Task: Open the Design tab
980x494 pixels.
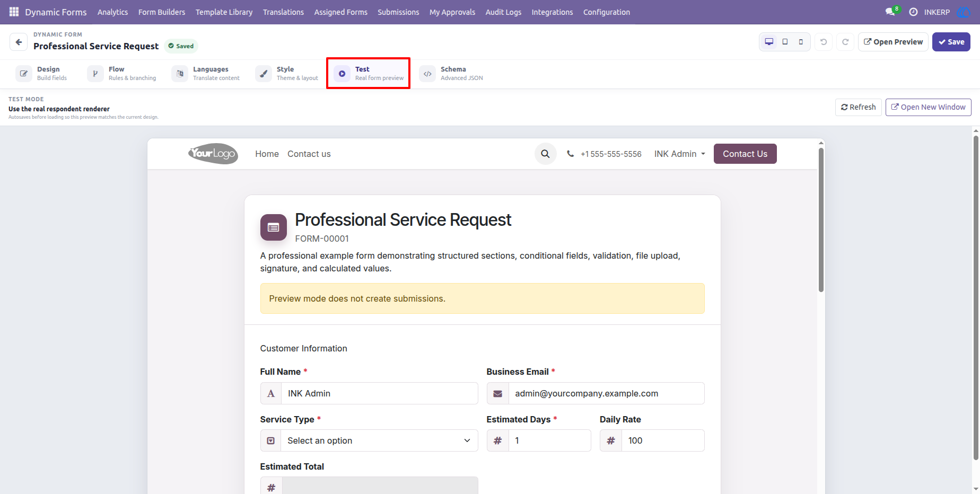Action: tap(42, 74)
